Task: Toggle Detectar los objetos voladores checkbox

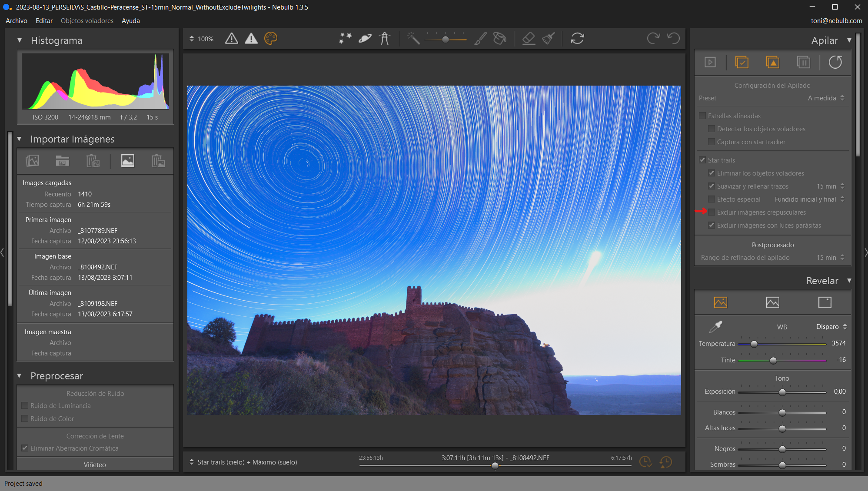Action: [712, 129]
